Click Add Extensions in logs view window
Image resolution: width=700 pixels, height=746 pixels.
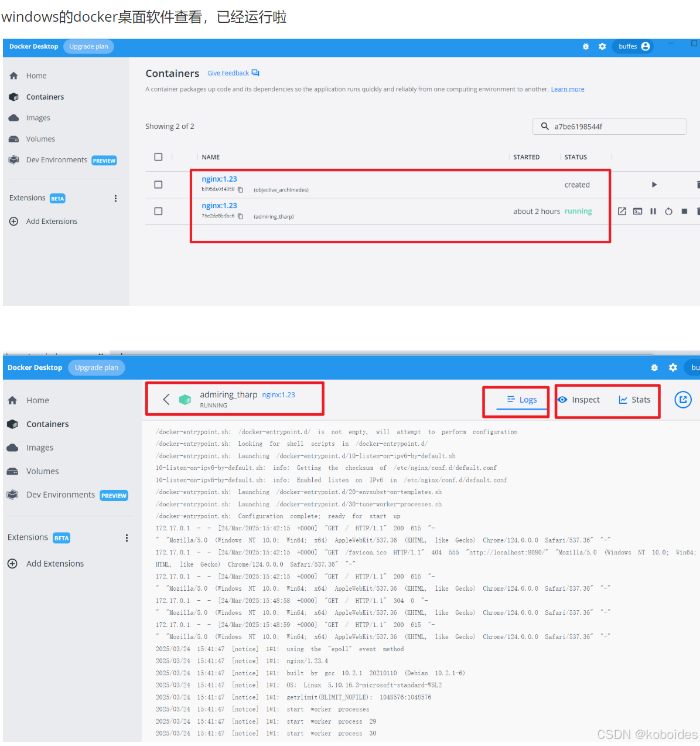(x=55, y=564)
